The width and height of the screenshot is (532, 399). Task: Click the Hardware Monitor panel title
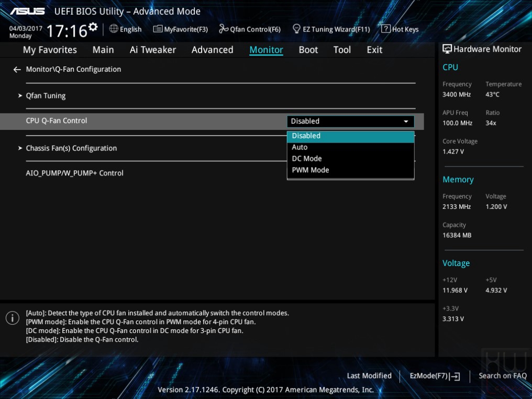(x=487, y=49)
